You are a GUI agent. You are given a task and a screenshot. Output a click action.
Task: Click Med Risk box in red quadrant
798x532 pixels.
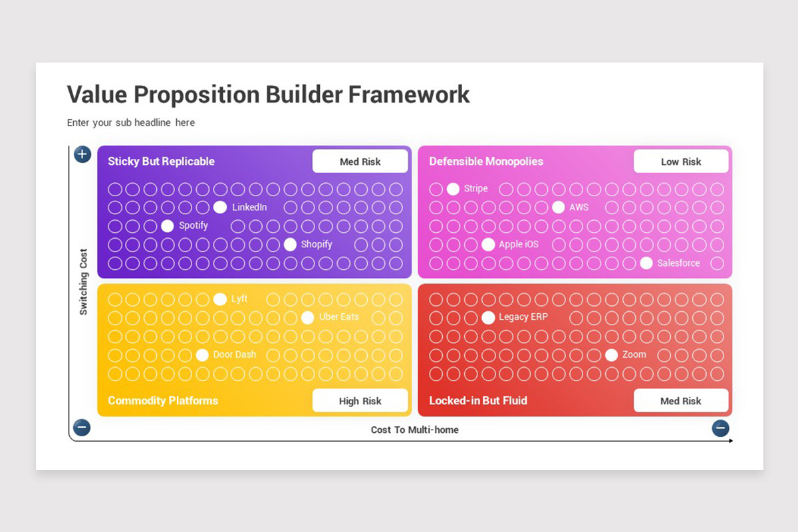coord(681,401)
